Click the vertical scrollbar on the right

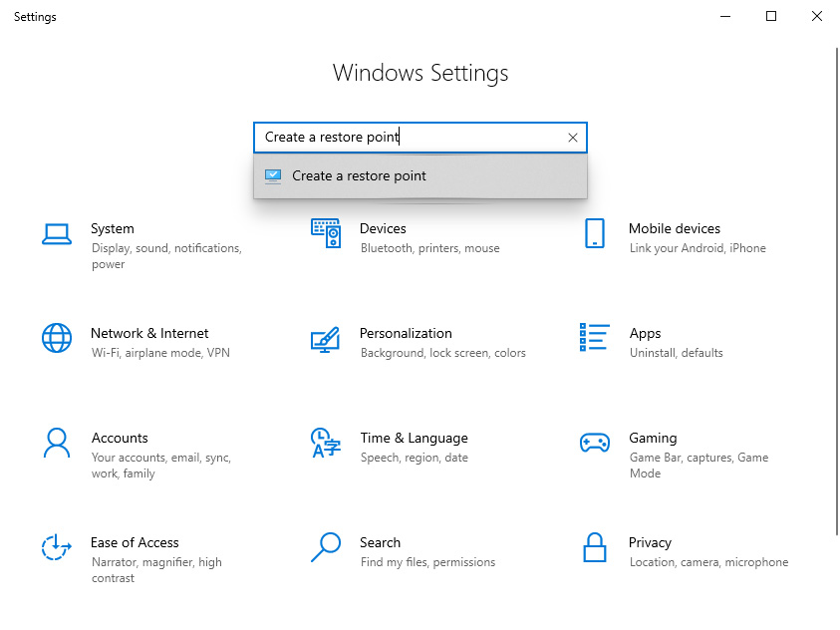(x=837, y=292)
